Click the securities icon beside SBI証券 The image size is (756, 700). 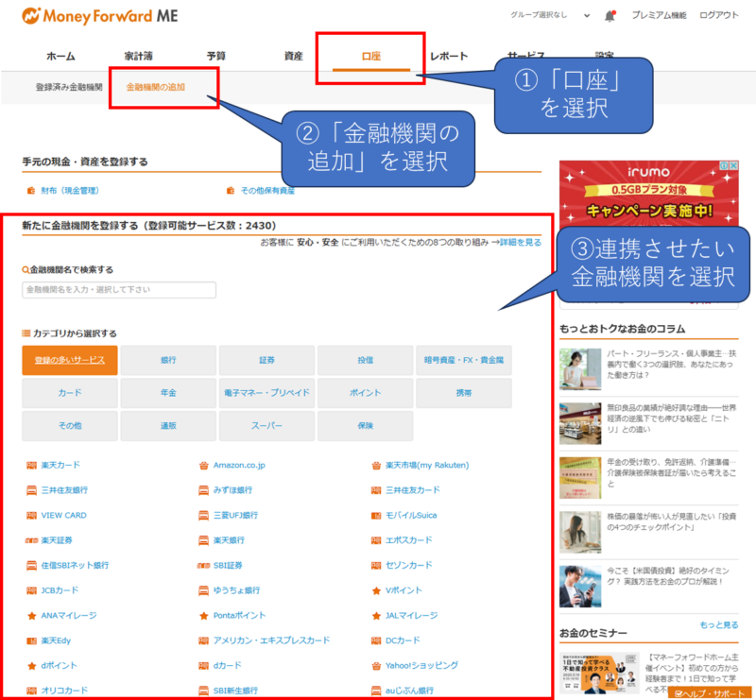coord(203,566)
